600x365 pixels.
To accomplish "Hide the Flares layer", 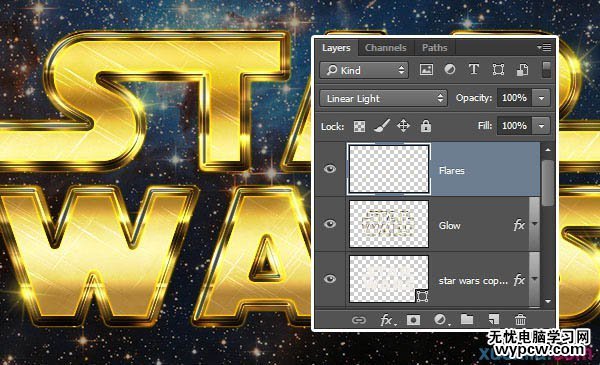I will click(x=330, y=169).
